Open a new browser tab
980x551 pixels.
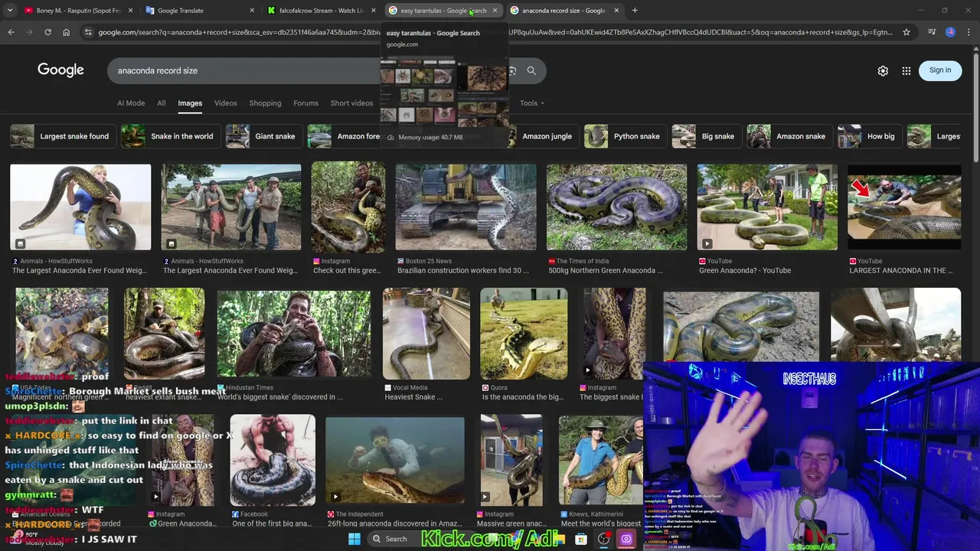pyautogui.click(x=635, y=11)
